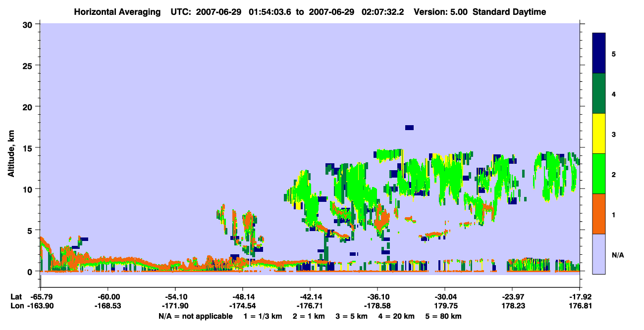
Task: Click the yellow colorbar segment labeled 3
Action: [x=599, y=134]
